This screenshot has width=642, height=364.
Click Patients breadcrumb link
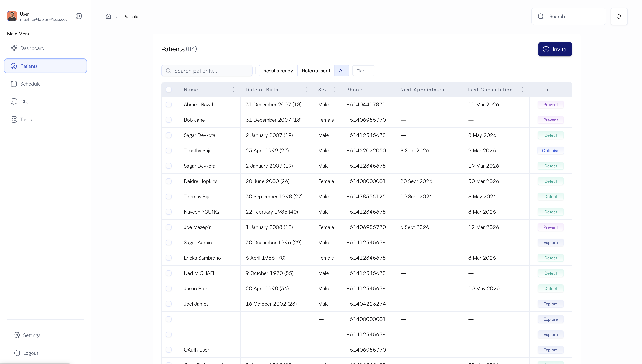pyautogui.click(x=131, y=17)
